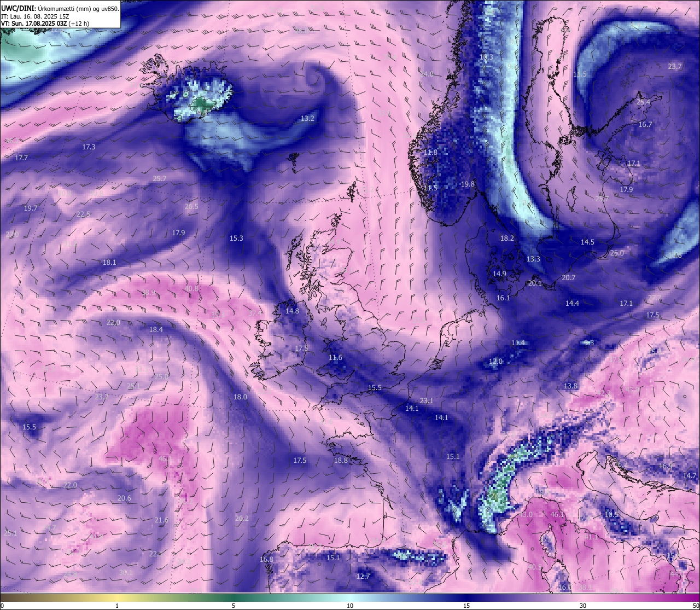Click the 18.2 value label
This screenshot has height=610, width=700.
tap(507, 239)
